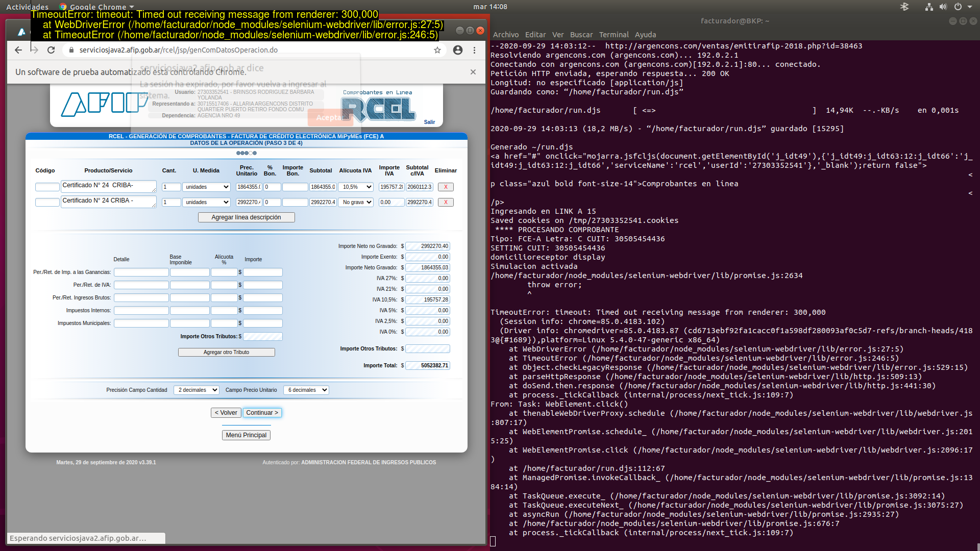Open Ver menu in terminal
The height and width of the screenshot is (551, 980).
[558, 35]
